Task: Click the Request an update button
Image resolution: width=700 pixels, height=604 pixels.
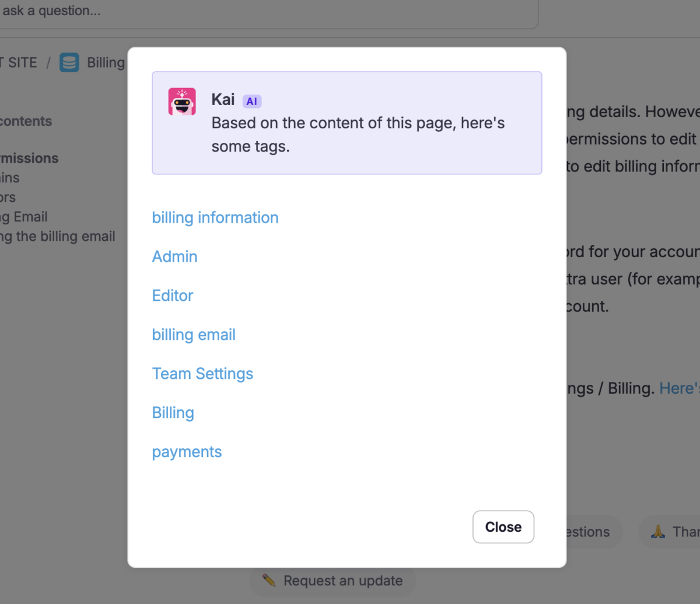Action: pos(332,580)
